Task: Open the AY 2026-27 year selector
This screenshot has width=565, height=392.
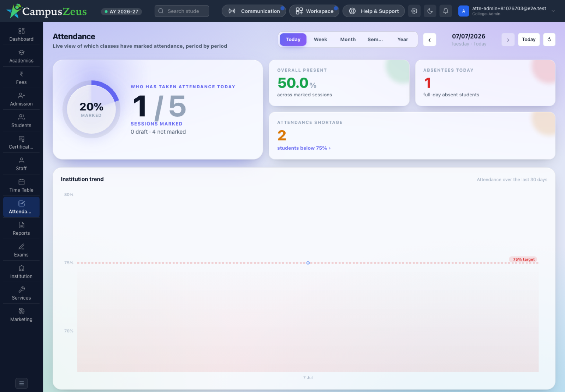Action: coord(121,12)
